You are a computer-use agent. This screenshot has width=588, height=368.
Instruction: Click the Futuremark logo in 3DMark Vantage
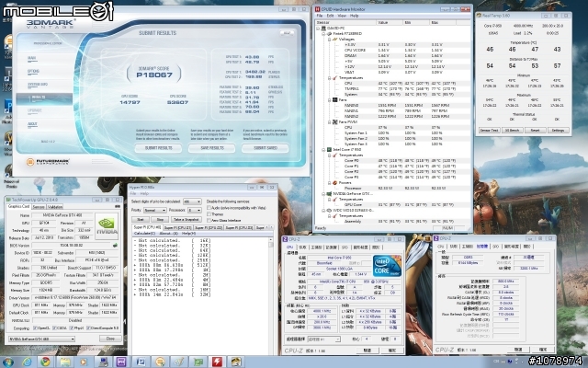(48, 162)
